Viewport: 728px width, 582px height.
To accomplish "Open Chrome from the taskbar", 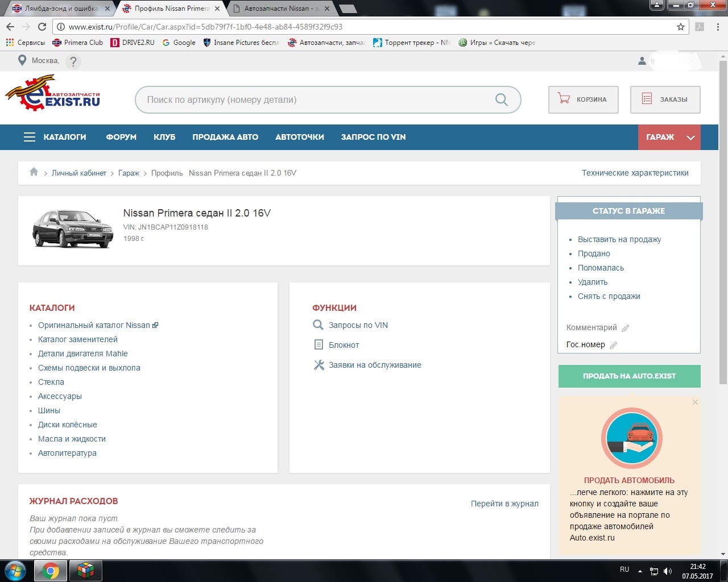I will [51, 571].
